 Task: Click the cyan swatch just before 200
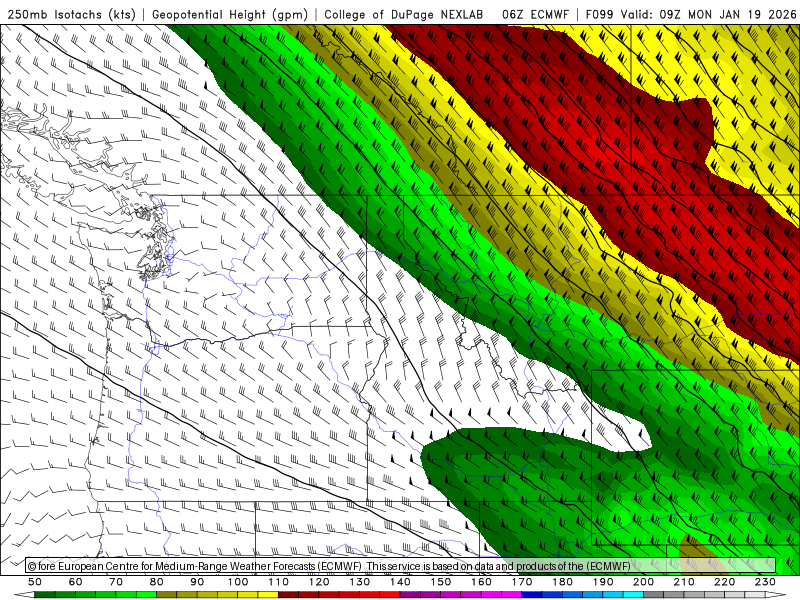tap(633, 595)
